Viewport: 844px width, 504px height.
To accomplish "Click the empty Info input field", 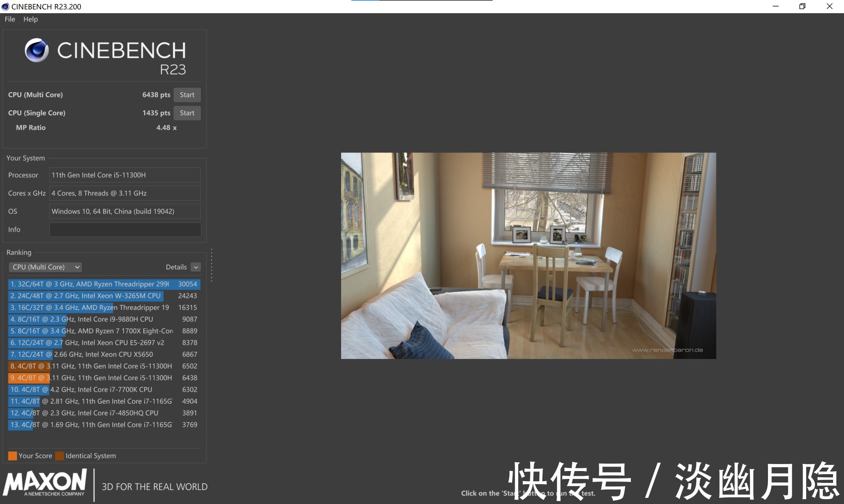I will [125, 230].
